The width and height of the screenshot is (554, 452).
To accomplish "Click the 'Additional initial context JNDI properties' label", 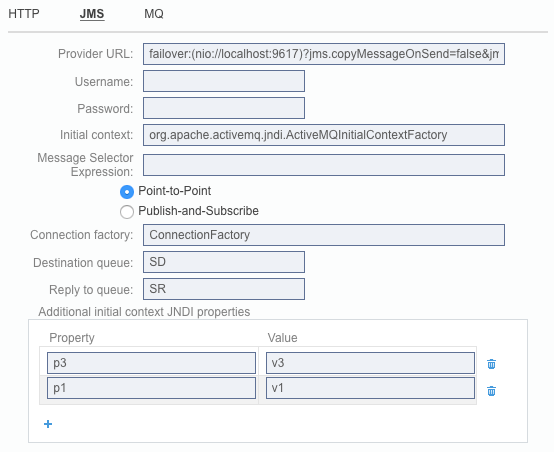I will (x=144, y=312).
